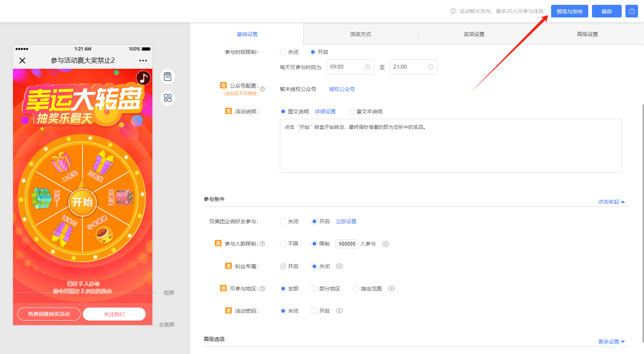Click the 短屏 screen marker label
This screenshot has width=644, height=354.
click(x=169, y=293)
